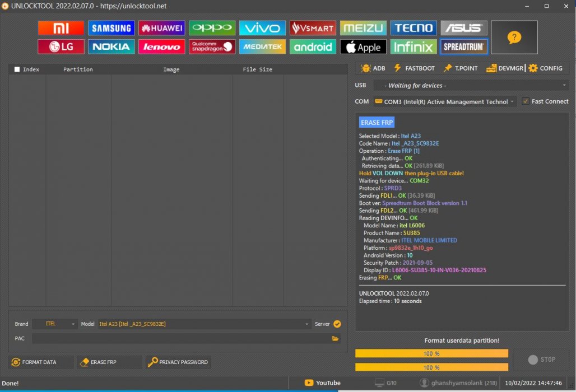Screen dimensions: 576x392
Task: Open the FASTBOOT tab
Action: (415, 68)
